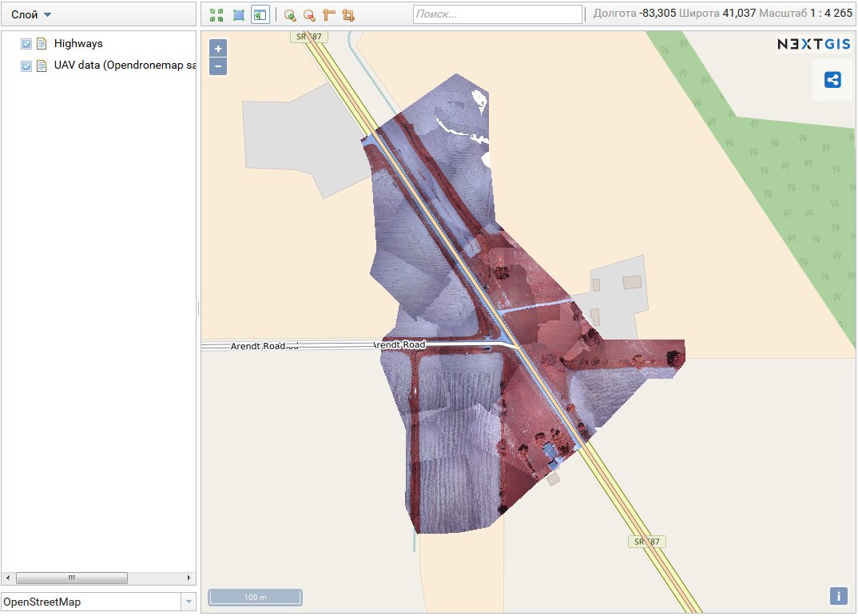This screenshot has width=858, height=616.
Task: Select the zoom to full extent tool
Action: point(216,14)
